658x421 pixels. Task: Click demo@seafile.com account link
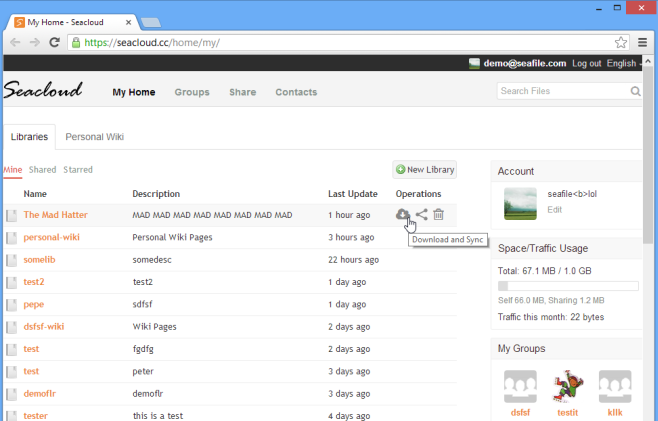(x=525, y=63)
